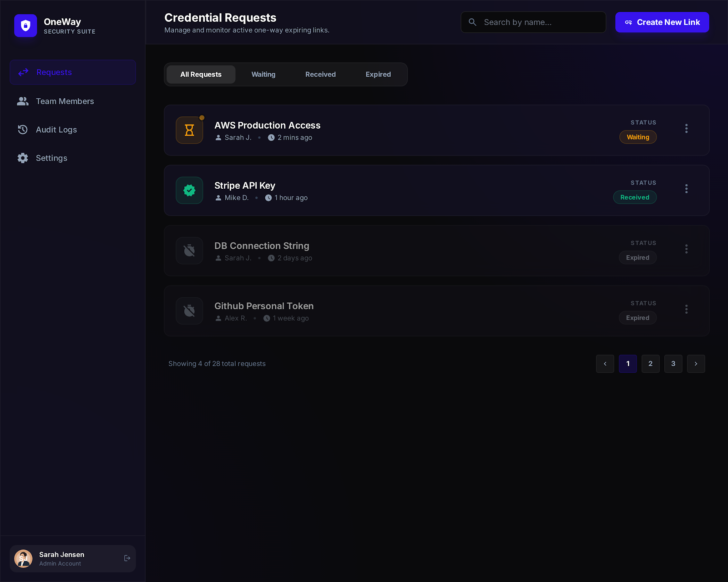Click the next page arrow
Viewport: 728px width, 582px height.
[x=696, y=364]
